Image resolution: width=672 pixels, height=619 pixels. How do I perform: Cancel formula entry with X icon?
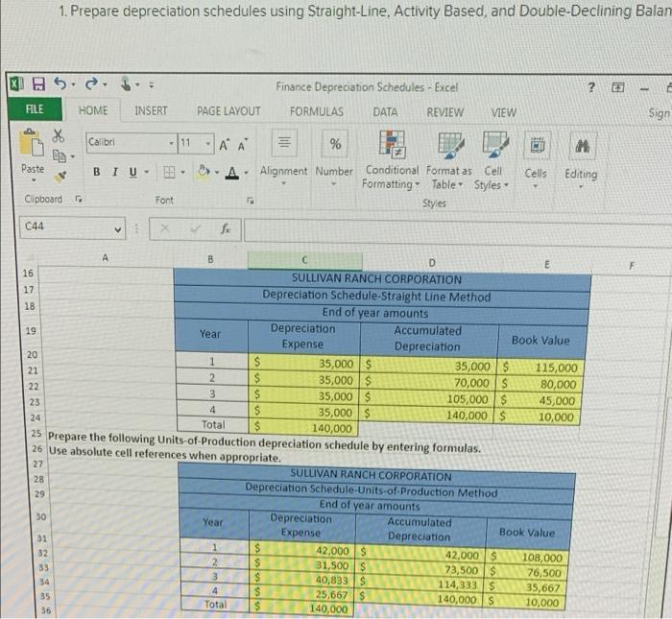(165, 228)
